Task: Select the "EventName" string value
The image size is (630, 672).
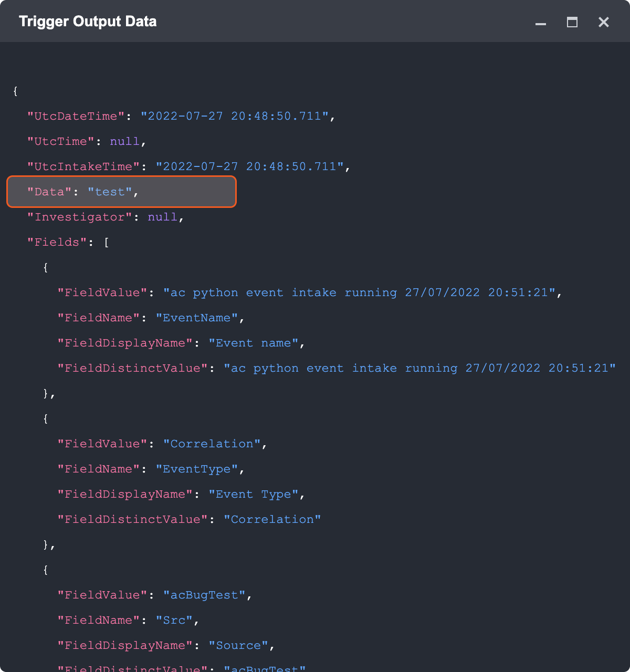Action: [x=197, y=318]
